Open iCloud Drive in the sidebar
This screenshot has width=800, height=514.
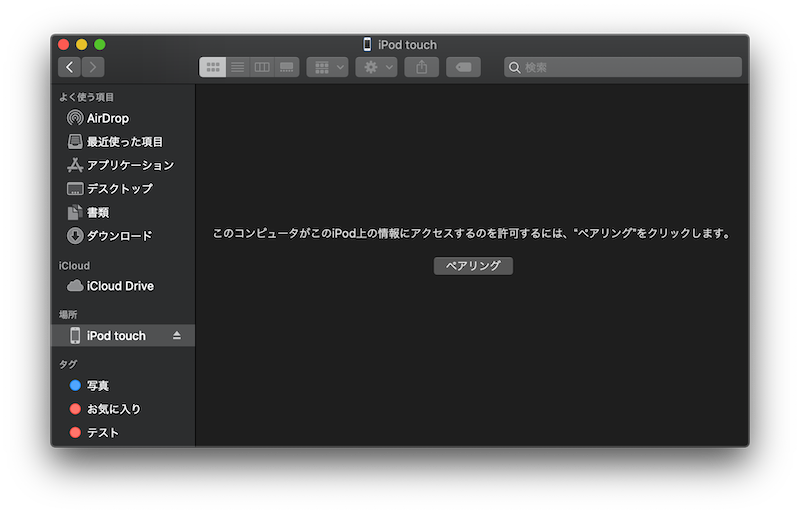pos(122,286)
